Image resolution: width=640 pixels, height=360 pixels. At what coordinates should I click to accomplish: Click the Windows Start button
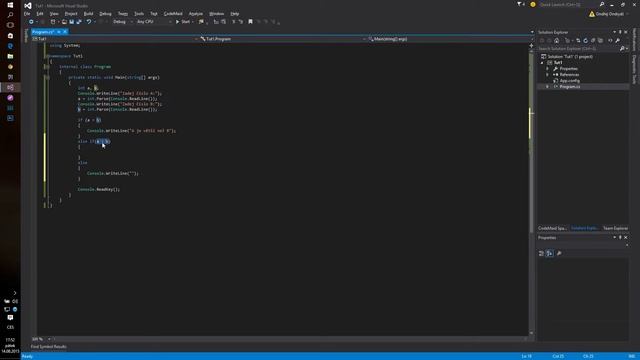(x=10, y=5)
